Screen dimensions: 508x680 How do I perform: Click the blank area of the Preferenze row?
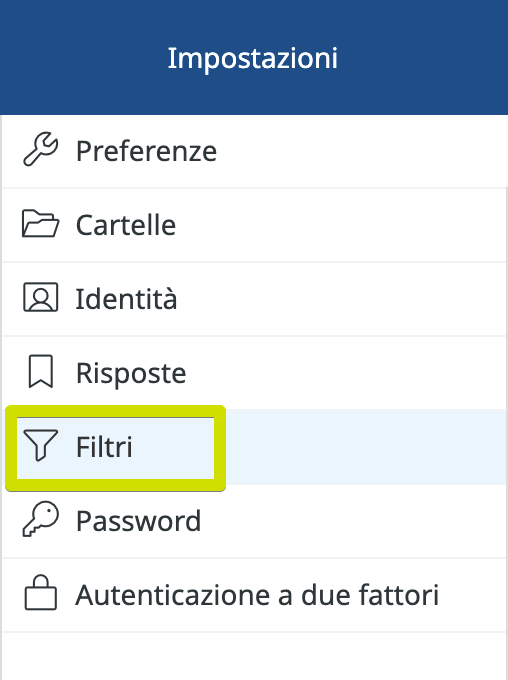click(360, 151)
